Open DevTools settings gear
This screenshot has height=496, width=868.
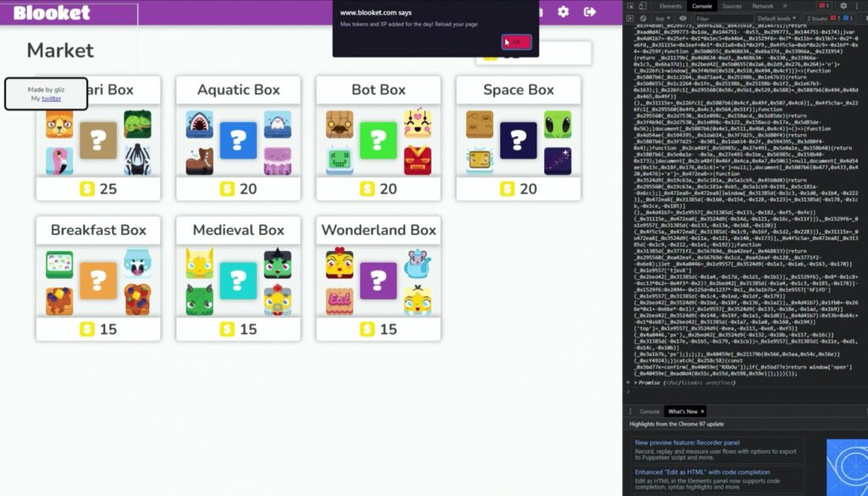coord(843,6)
